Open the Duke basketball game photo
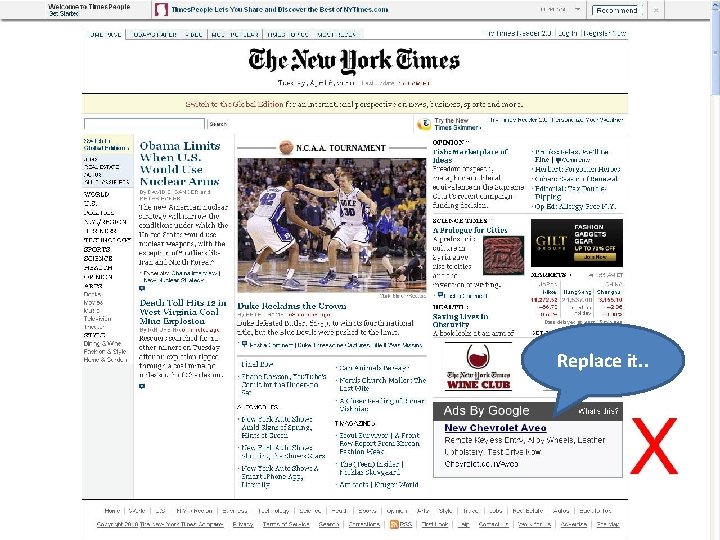This screenshot has height=540, width=720. point(332,225)
